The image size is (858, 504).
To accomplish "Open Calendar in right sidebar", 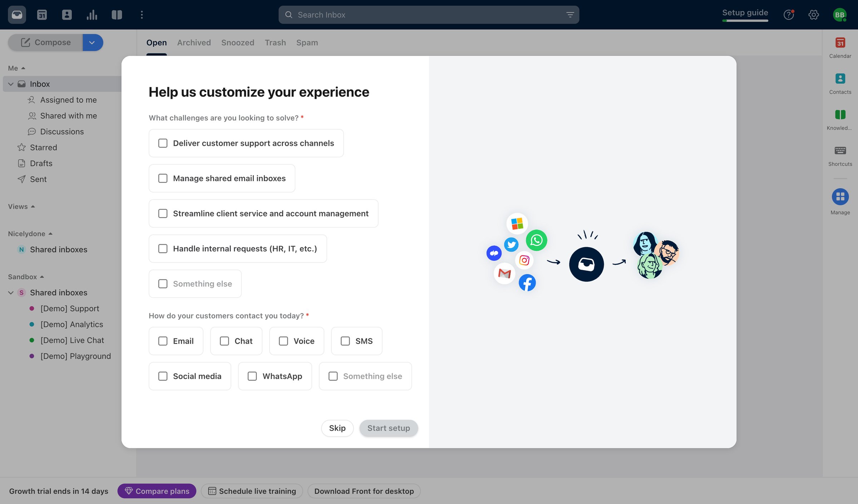I will (840, 48).
